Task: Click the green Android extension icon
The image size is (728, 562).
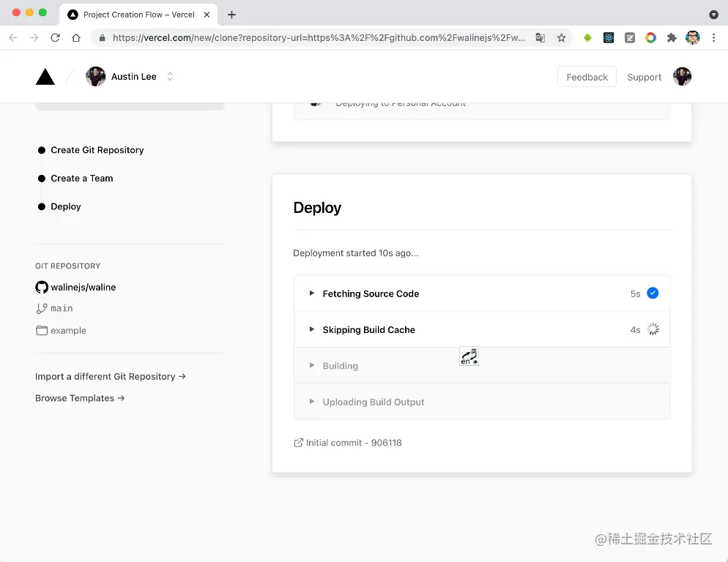Action: tap(587, 37)
